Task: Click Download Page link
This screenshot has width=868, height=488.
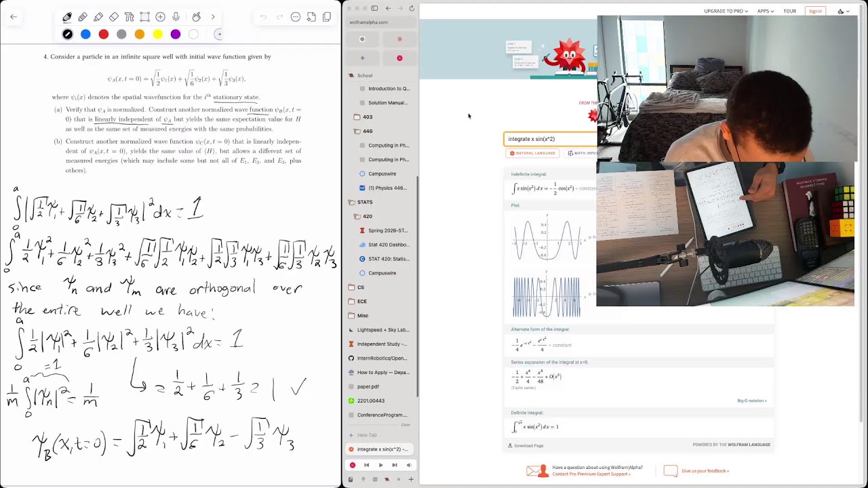Action: [526, 445]
